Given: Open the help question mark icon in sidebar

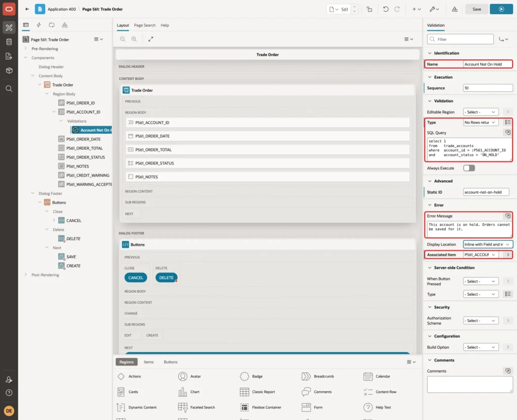Looking at the screenshot, I should 9,393.
